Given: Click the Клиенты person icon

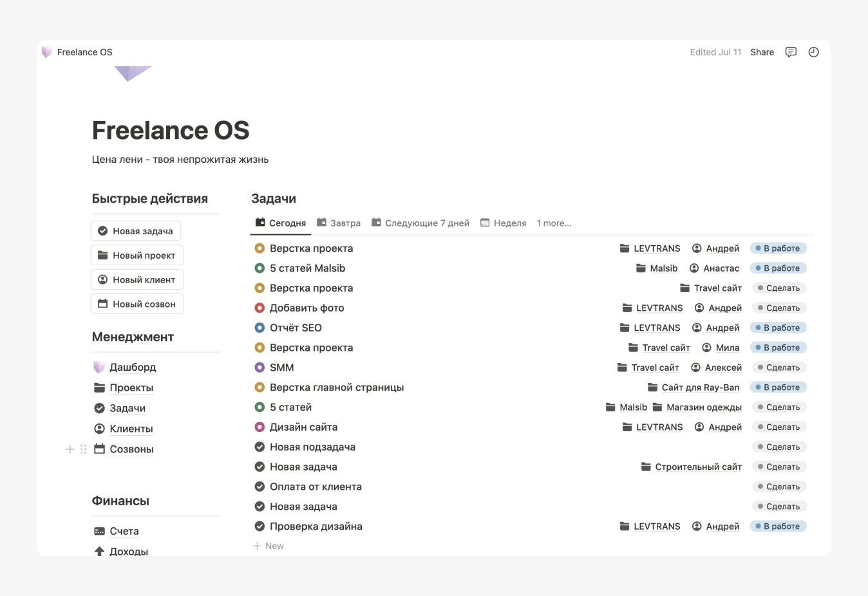Looking at the screenshot, I should 99,429.
